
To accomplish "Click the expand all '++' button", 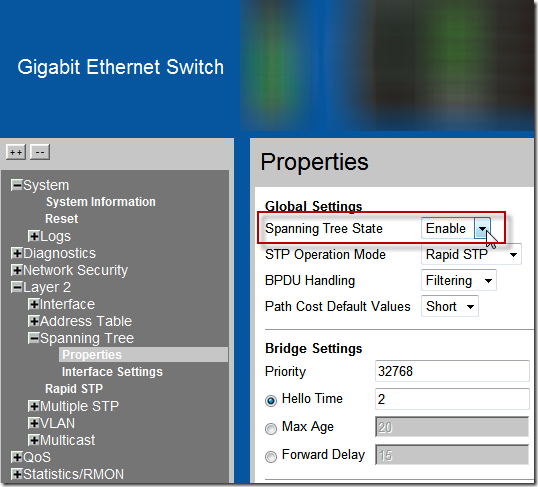I will coord(16,152).
